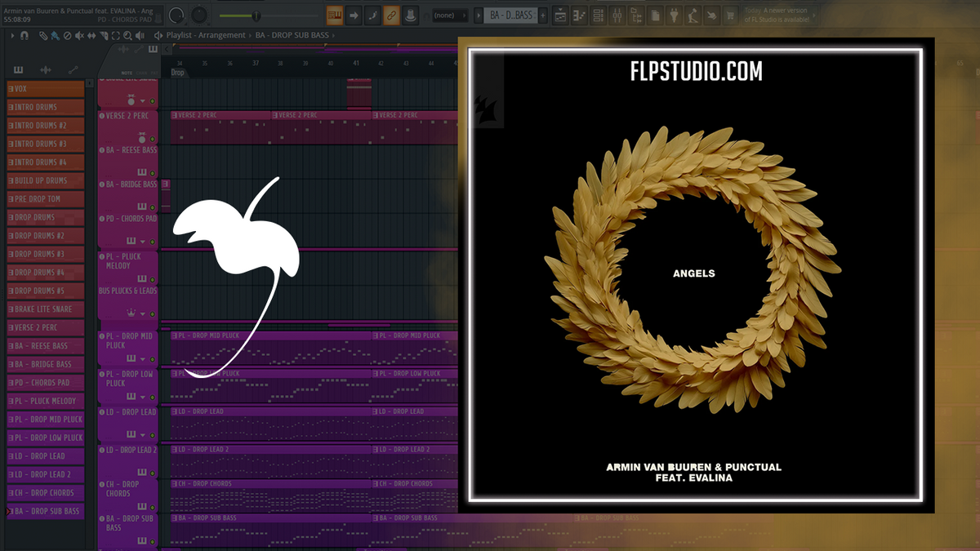
Task: Open the plugin picker plug icon
Action: coord(675,15)
